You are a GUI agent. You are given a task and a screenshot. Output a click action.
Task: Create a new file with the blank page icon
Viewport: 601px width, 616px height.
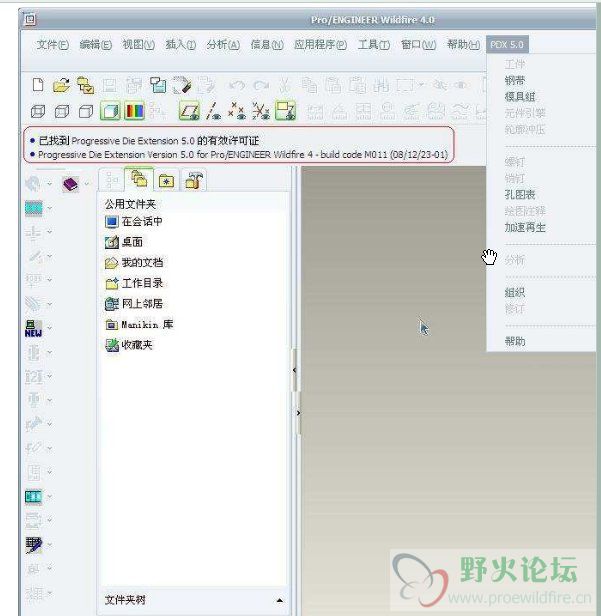[38, 84]
